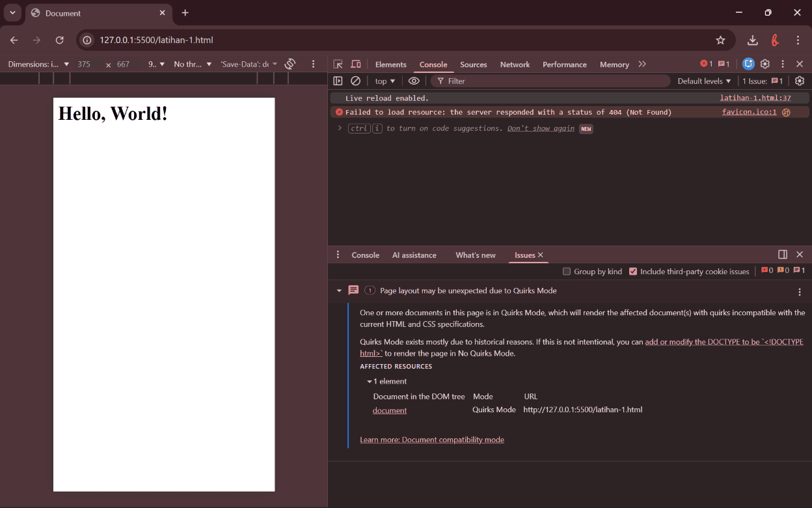Uncheck Include third-party cookie issues
812x508 pixels.
point(633,272)
